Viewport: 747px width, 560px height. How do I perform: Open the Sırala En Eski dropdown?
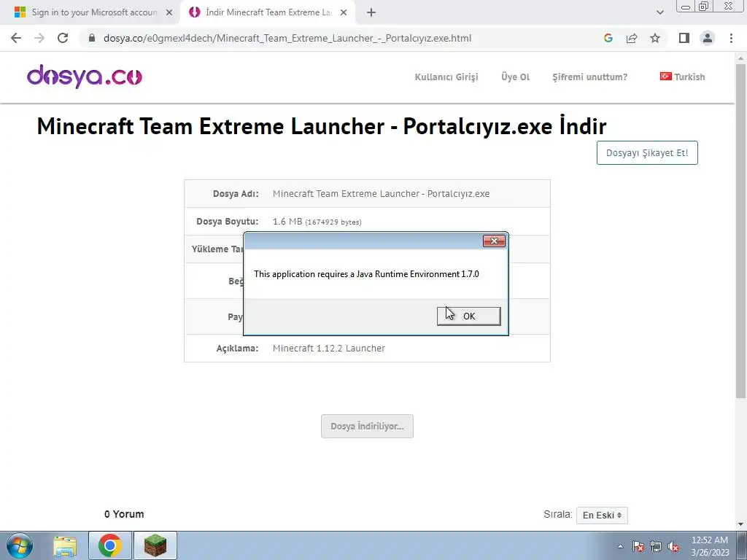click(602, 516)
